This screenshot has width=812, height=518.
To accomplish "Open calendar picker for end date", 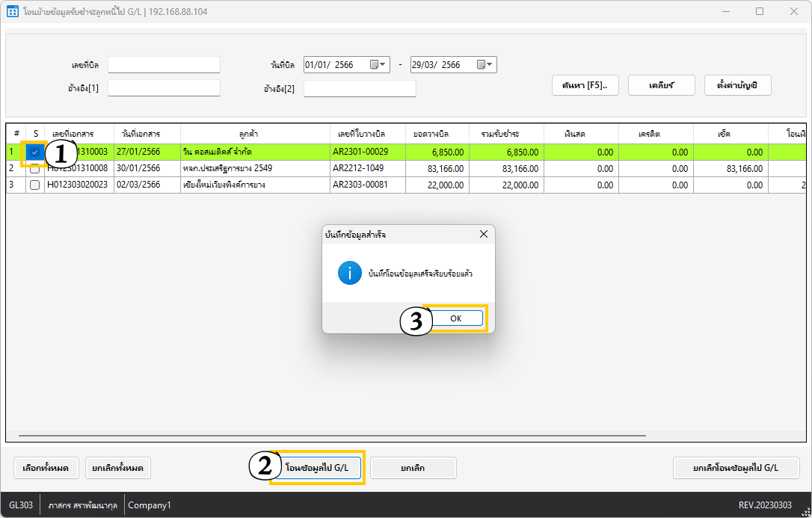I will [x=482, y=65].
